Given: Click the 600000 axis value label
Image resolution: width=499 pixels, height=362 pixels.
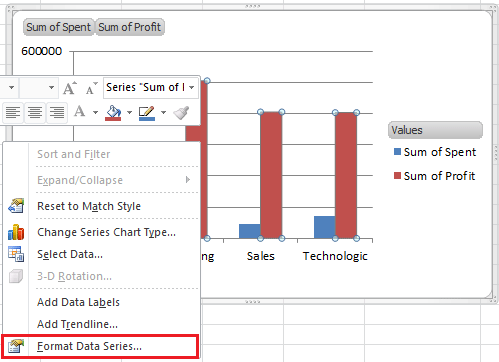Looking at the screenshot, I should click(x=42, y=51).
